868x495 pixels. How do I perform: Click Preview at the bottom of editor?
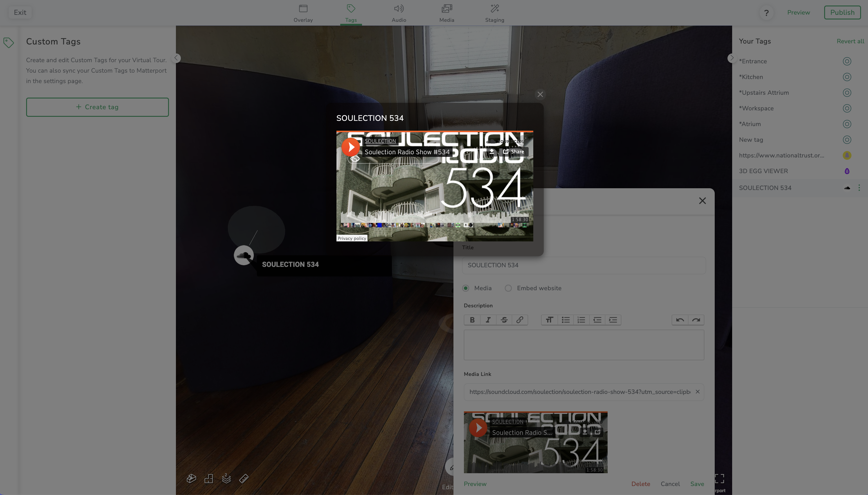(x=475, y=484)
